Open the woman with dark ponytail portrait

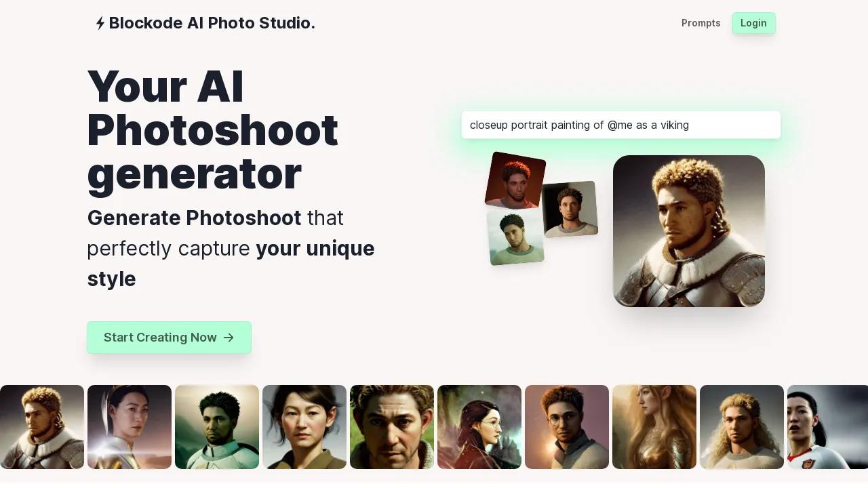point(304,427)
